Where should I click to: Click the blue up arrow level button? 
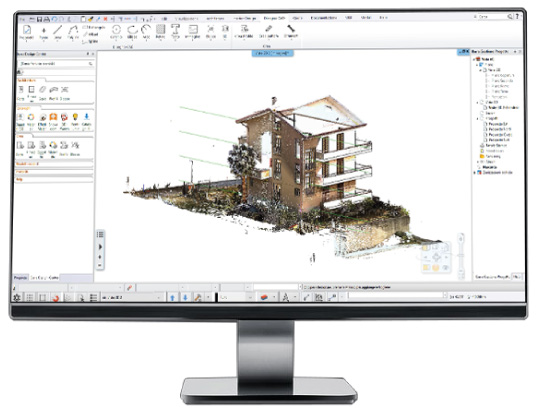coord(173,297)
